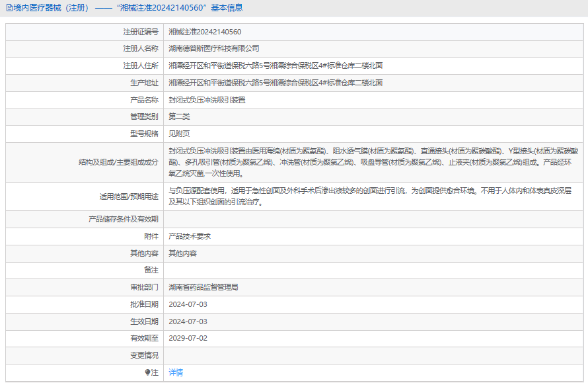
Task: Click the intended use description starting 与负压源配套使用
Action: (x=370, y=196)
